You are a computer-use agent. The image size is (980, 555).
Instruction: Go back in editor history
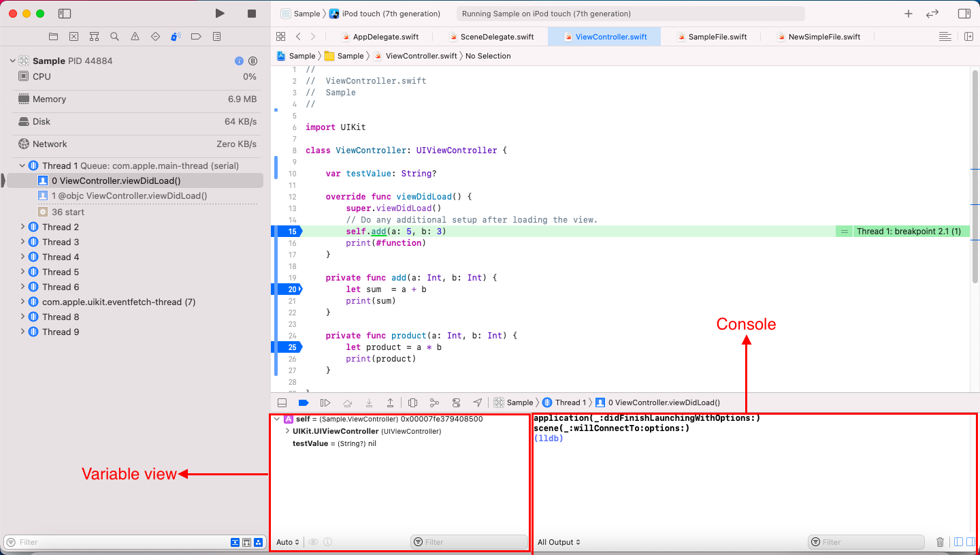pos(298,37)
